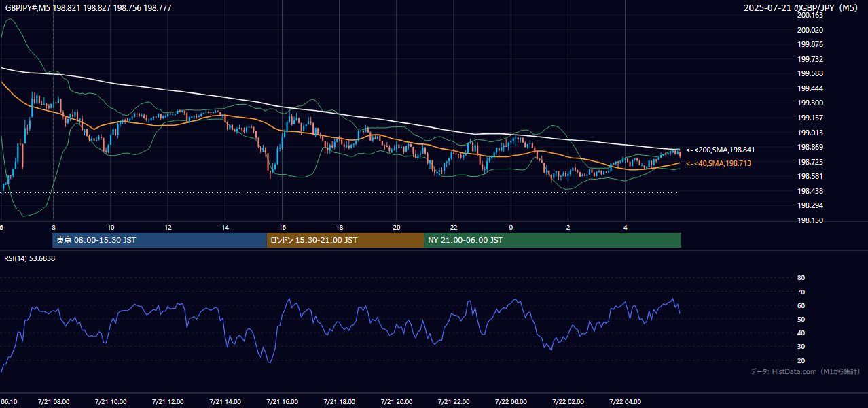Click the 7/22 02:00 time label

coord(568,402)
